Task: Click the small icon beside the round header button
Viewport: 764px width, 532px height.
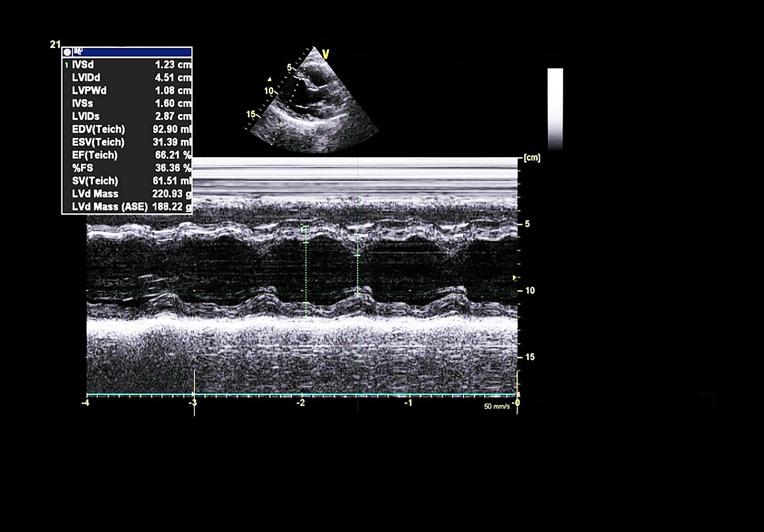Action: [78, 51]
